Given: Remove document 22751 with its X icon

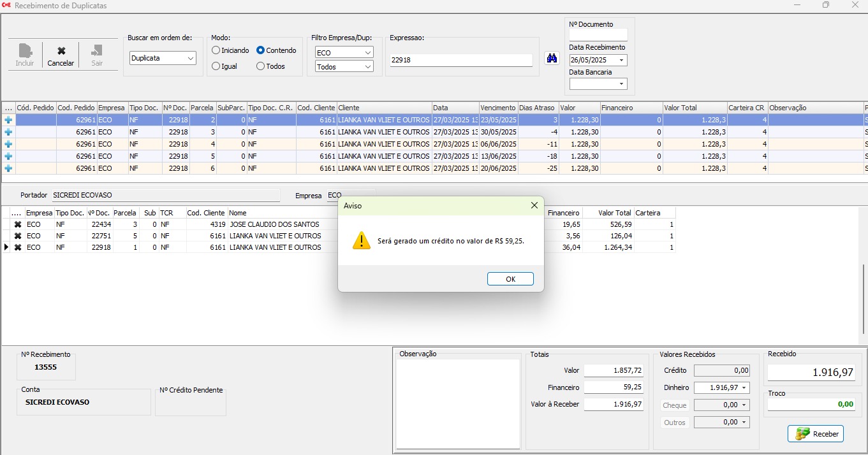Looking at the screenshot, I should coord(18,236).
